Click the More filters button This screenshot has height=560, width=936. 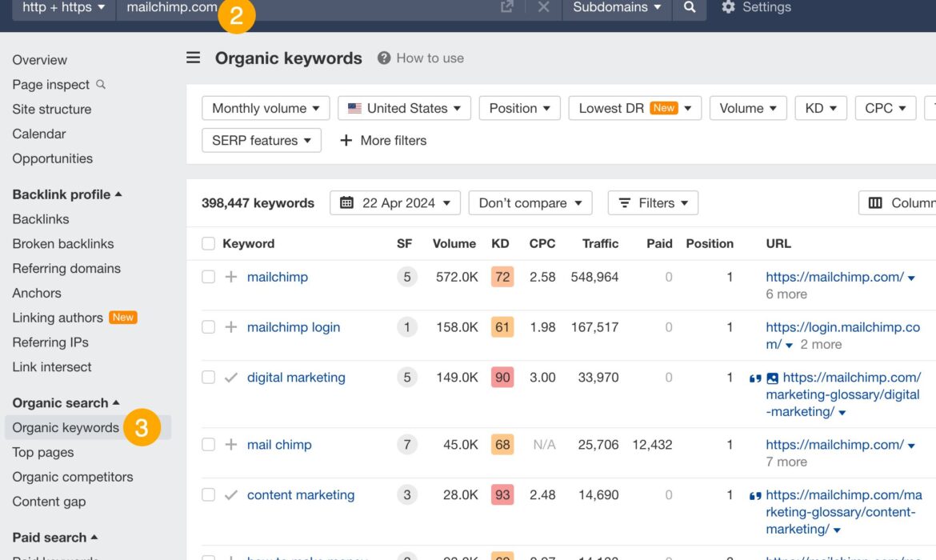pos(383,140)
